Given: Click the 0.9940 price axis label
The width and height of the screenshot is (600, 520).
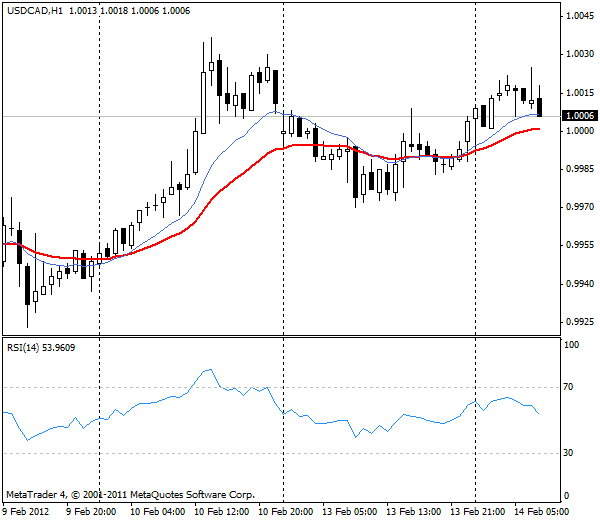Looking at the screenshot, I should tap(580, 284).
